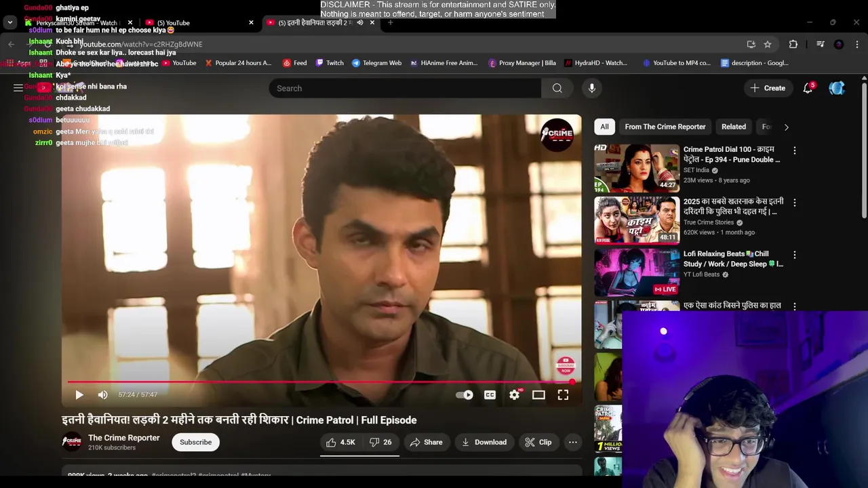Close the Perkyscallin30 Stream browser tab
Image resolution: width=868 pixels, height=488 pixels.
[x=130, y=22]
